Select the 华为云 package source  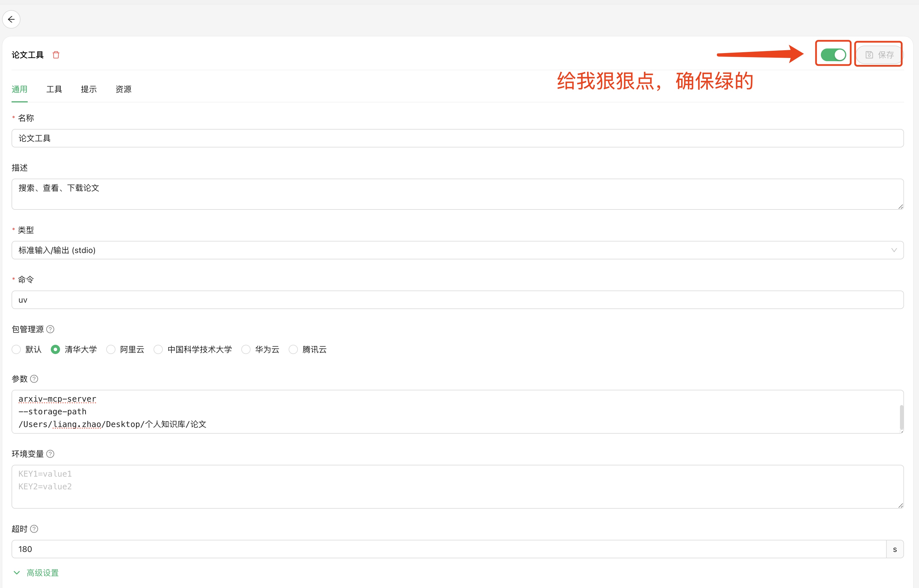[x=246, y=349]
